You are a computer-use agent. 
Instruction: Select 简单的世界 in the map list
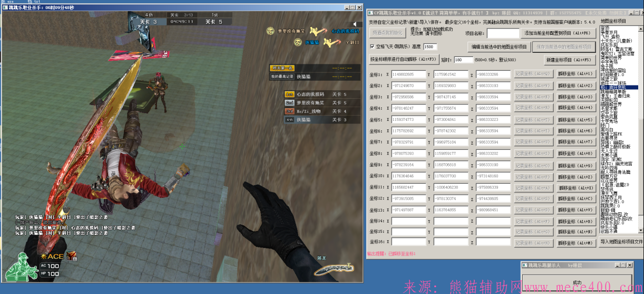(612, 58)
